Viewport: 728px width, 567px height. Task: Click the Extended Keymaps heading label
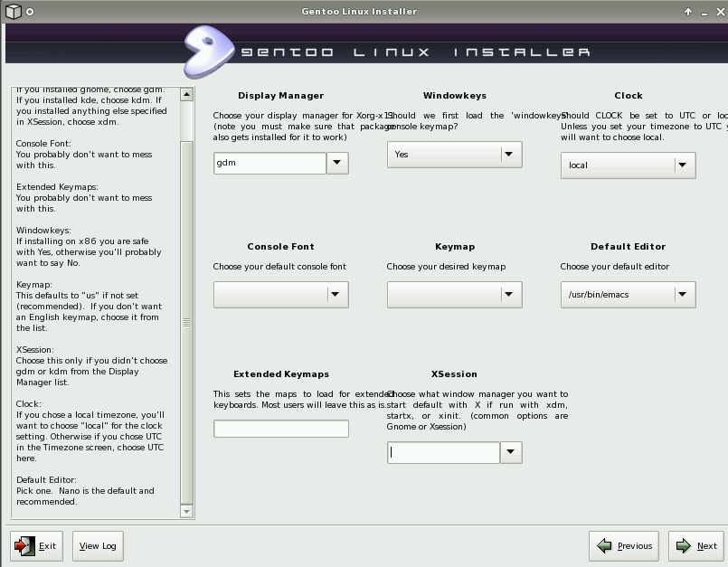click(x=281, y=374)
